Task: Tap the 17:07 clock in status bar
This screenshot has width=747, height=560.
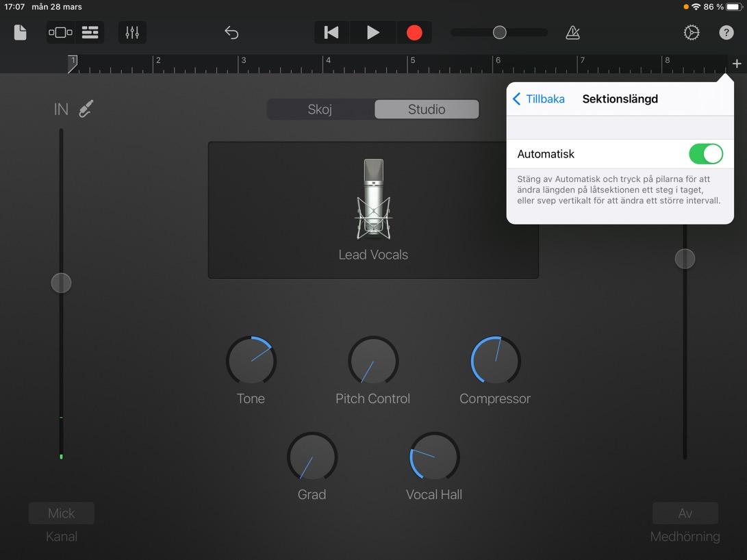Action: 14,7
